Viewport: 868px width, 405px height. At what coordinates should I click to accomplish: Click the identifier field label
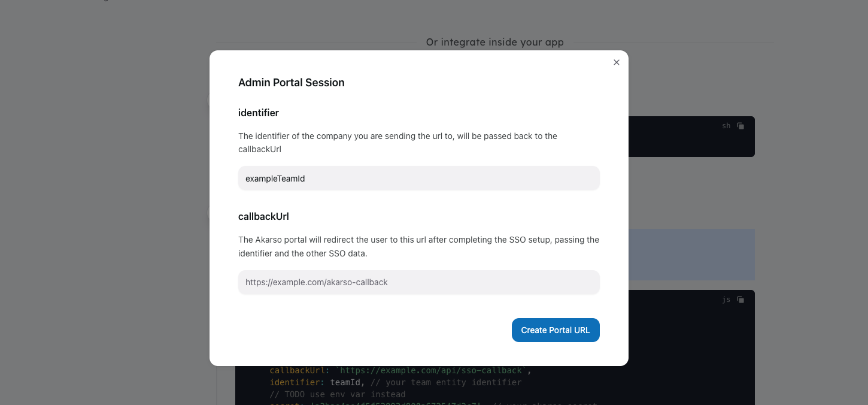click(x=258, y=113)
